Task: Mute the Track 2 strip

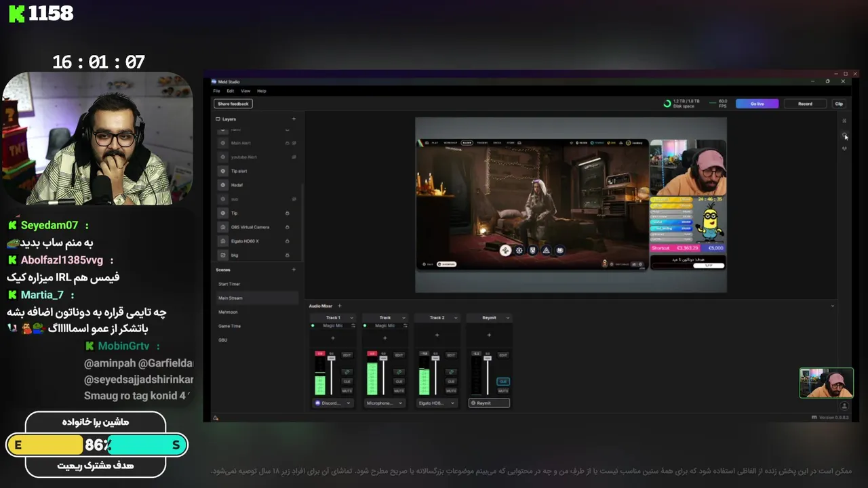Action: point(451,391)
